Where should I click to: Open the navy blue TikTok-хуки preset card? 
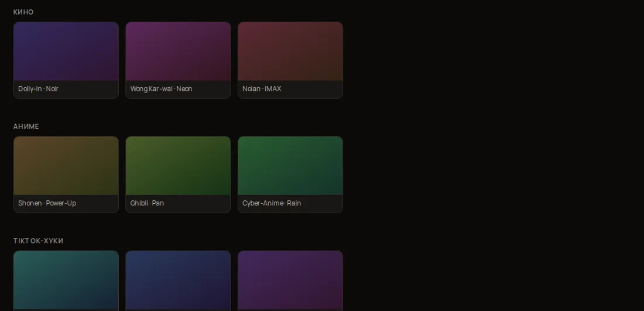point(178,281)
